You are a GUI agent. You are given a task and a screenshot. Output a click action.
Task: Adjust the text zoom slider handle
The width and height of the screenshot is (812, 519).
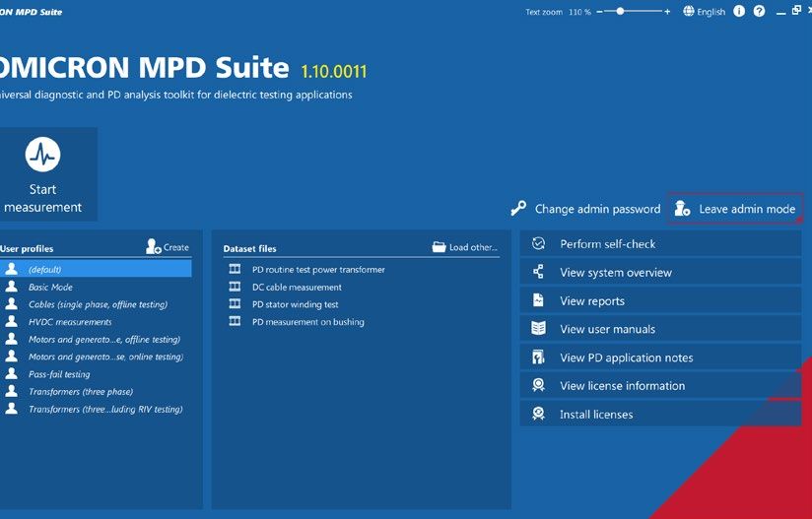pos(621,12)
